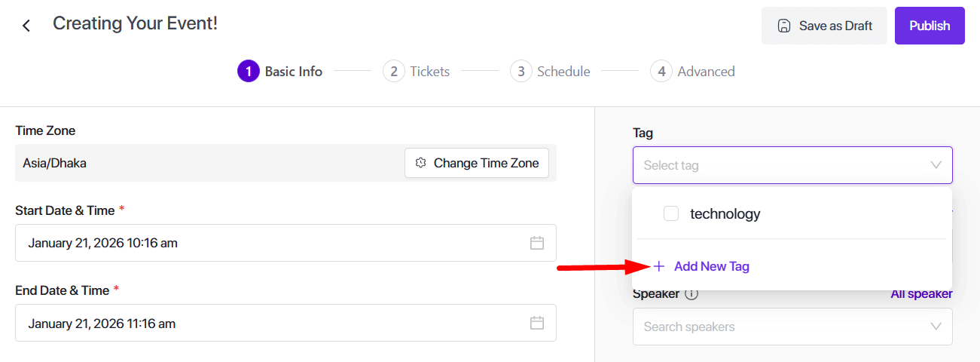Go to the Schedule step
The height and width of the screenshot is (362, 980).
point(551,72)
